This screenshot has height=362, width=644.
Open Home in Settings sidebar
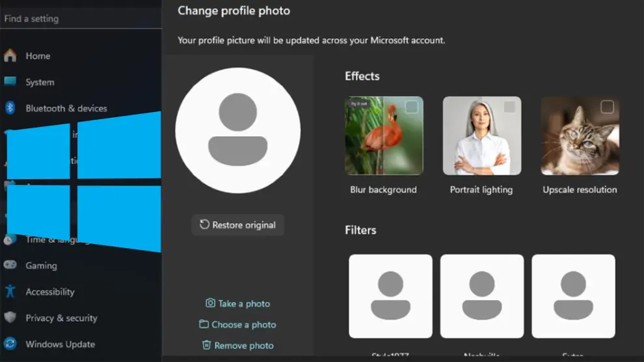coord(37,56)
